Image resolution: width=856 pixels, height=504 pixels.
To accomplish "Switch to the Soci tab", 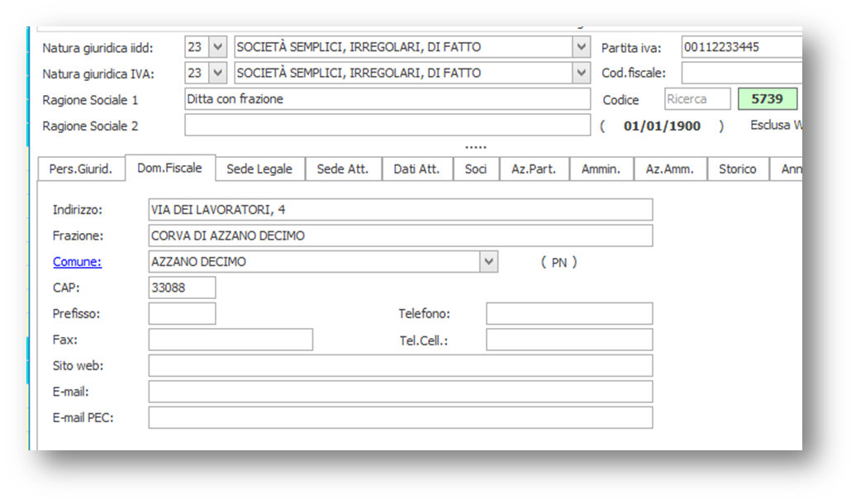I will (x=475, y=169).
